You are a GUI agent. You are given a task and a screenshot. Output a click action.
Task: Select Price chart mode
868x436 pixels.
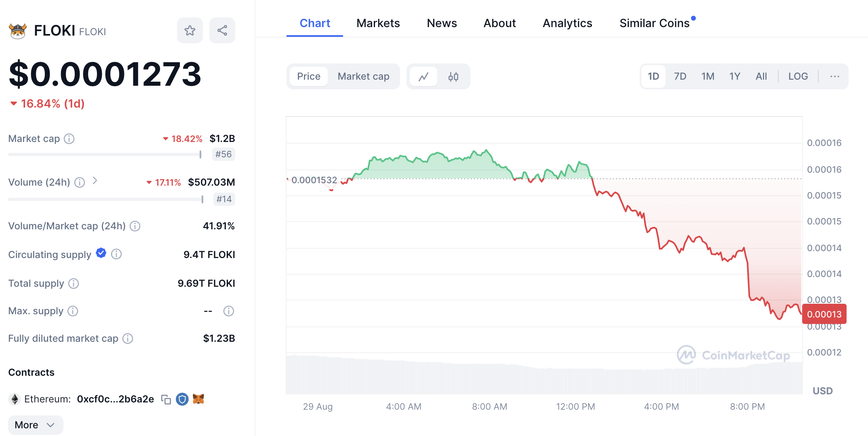point(309,76)
